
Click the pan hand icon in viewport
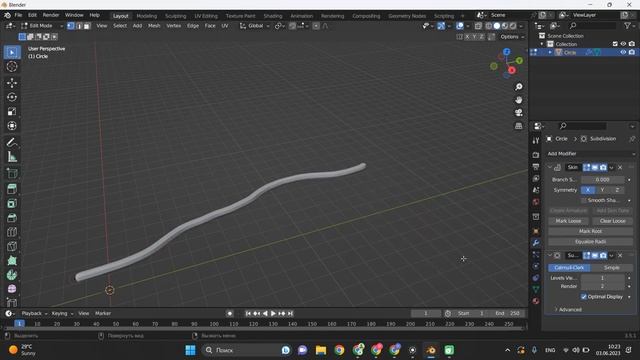(518, 100)
